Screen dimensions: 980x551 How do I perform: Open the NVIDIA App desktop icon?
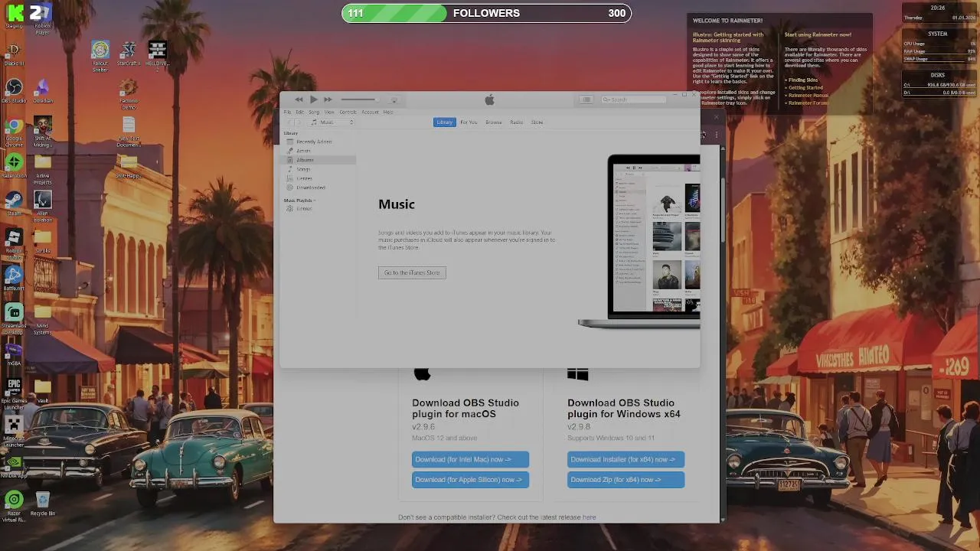[14, 466]
